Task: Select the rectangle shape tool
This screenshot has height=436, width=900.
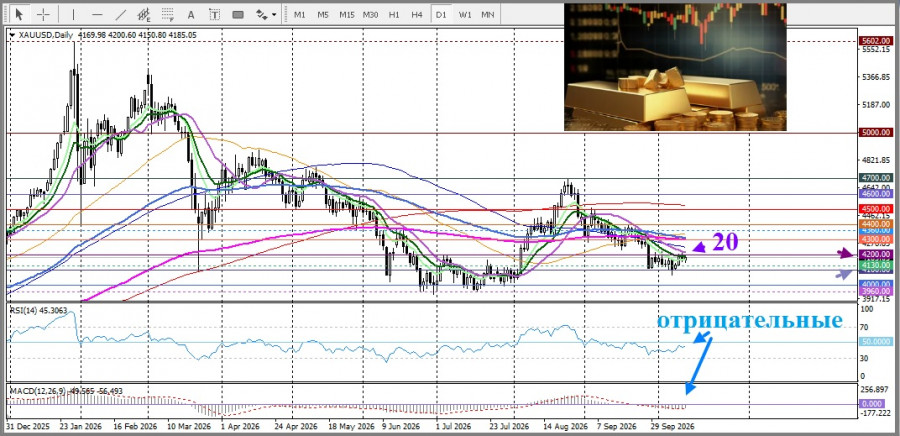Action: [238, 14]
